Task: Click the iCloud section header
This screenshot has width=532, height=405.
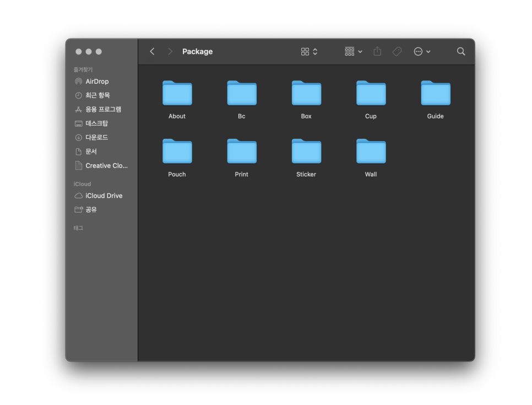Action: 82,184
